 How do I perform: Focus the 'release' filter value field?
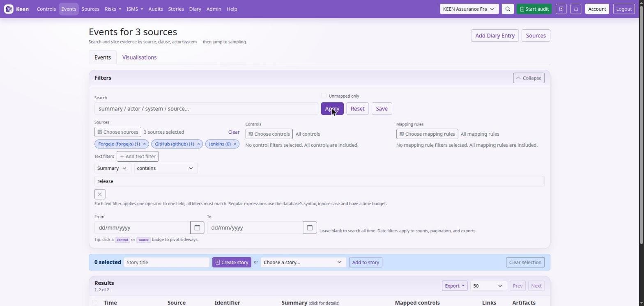(x=320, y=181)
